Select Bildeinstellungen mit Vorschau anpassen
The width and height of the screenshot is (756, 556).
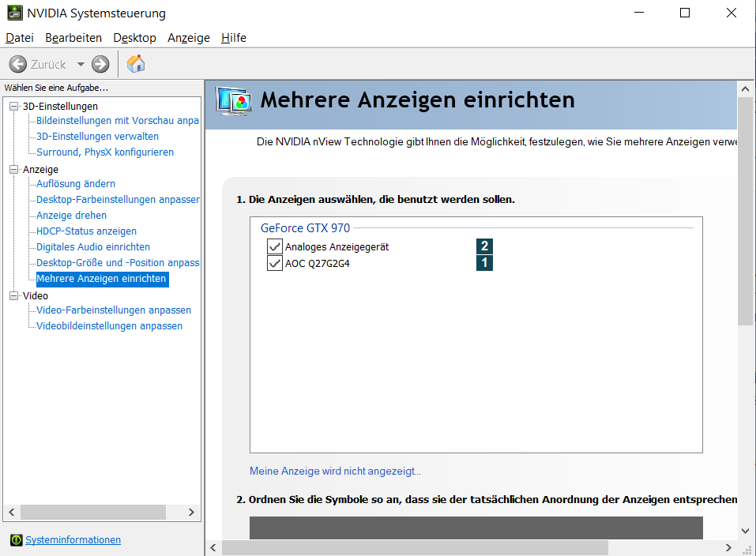(118, 121)
